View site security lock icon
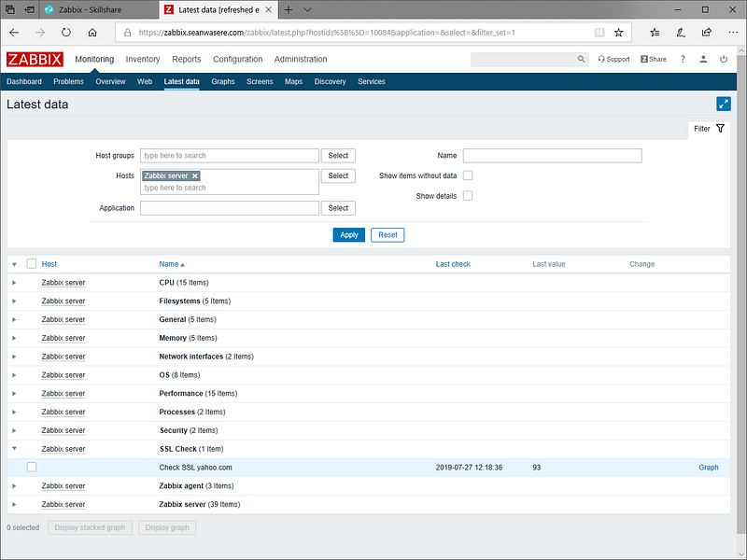 pyautogui.click(x=127, y=33)
